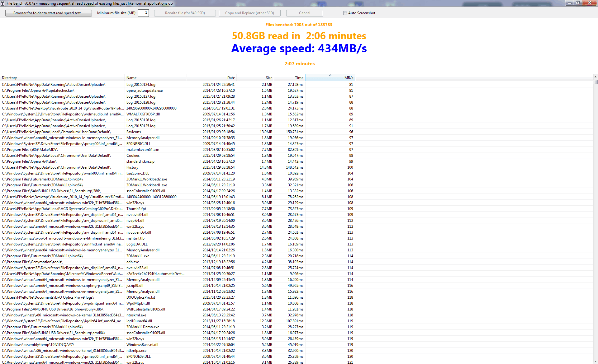Click the Minimum file size input field
The image size is (598, 364).
(x=143, y=13)
